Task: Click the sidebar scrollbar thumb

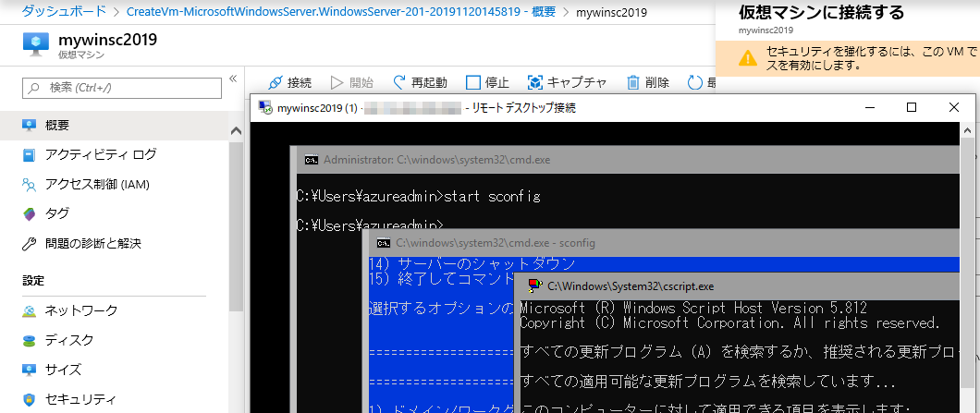Action: click(236, 225)
